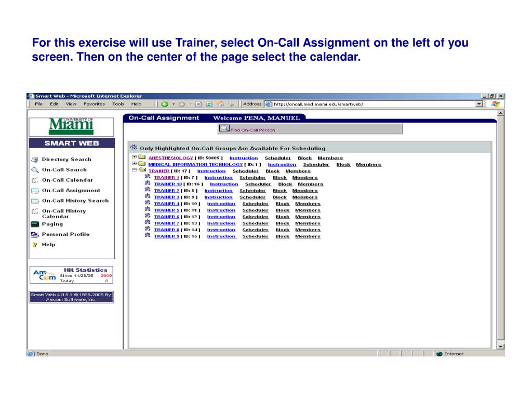
Task: Open Block for TRAINER 3
Action: click(x=280, y=197)
